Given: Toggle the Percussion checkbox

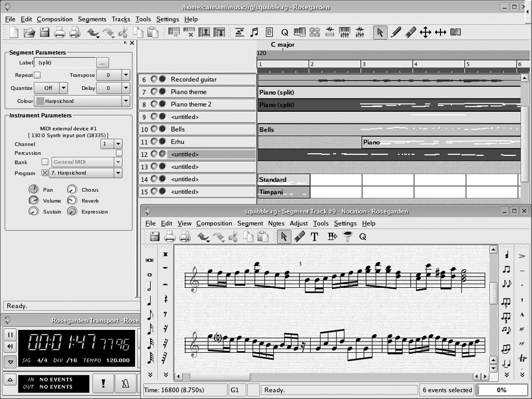Looking at the screenshot, I should tap(119, 153).
